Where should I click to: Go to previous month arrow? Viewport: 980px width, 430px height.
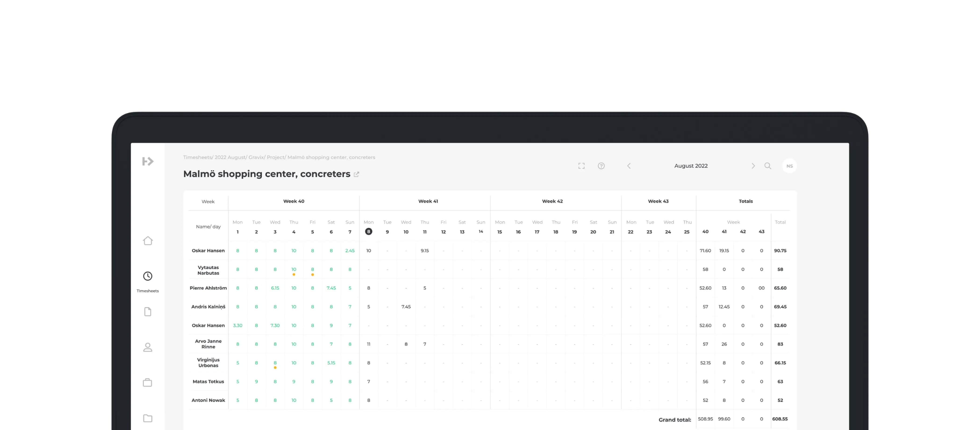(x=629, y=166)
